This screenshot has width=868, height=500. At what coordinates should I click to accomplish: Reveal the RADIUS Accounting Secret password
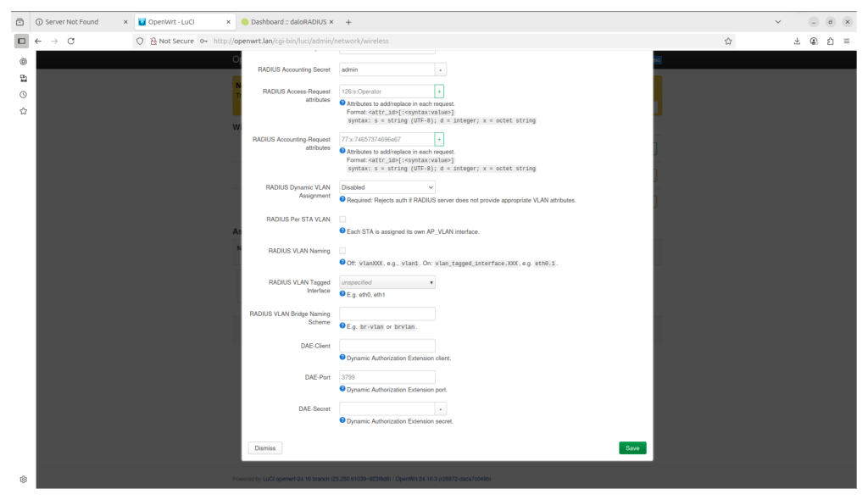click(441, 69)
